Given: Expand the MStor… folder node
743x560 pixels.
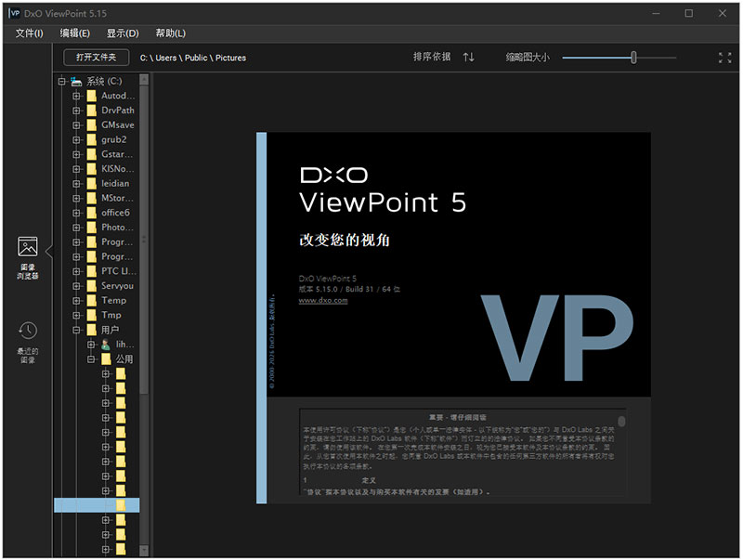Looking at the screenshot, I should tap(76, 199).
